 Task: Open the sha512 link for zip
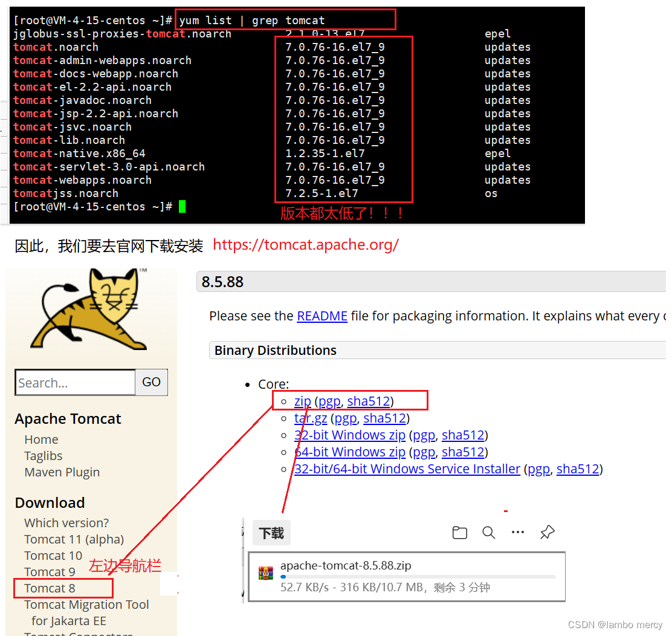pyautogui.click(x=369, y=401)
